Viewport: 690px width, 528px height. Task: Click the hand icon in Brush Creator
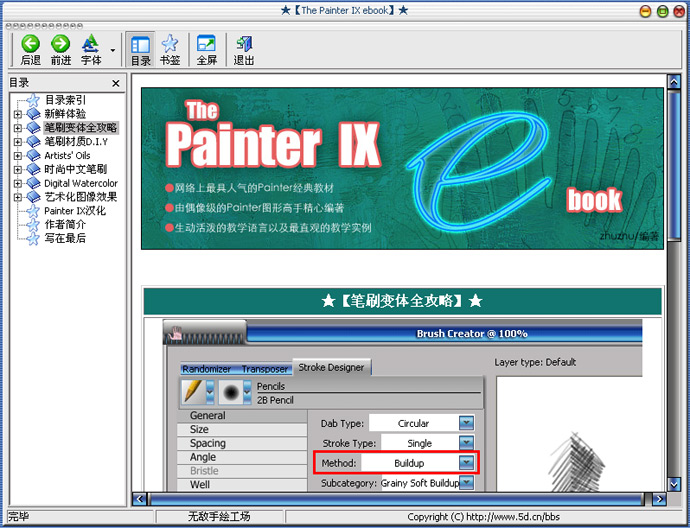coord(176,333)
